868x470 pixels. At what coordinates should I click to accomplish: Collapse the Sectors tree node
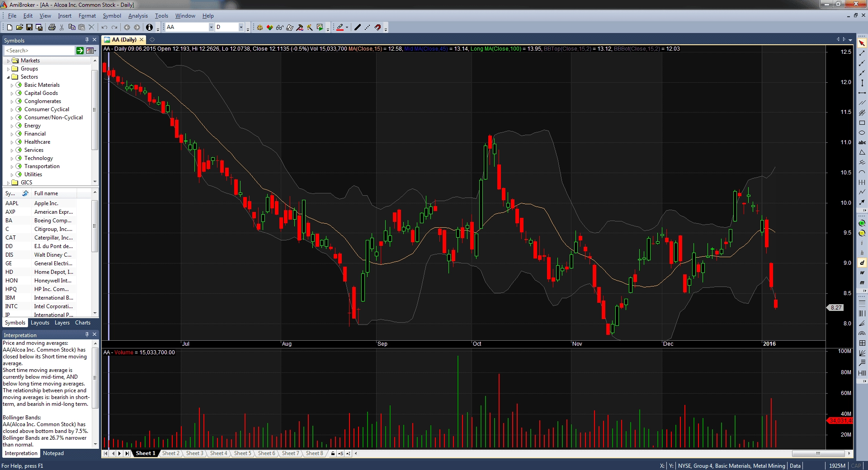[x=8, y=77]
